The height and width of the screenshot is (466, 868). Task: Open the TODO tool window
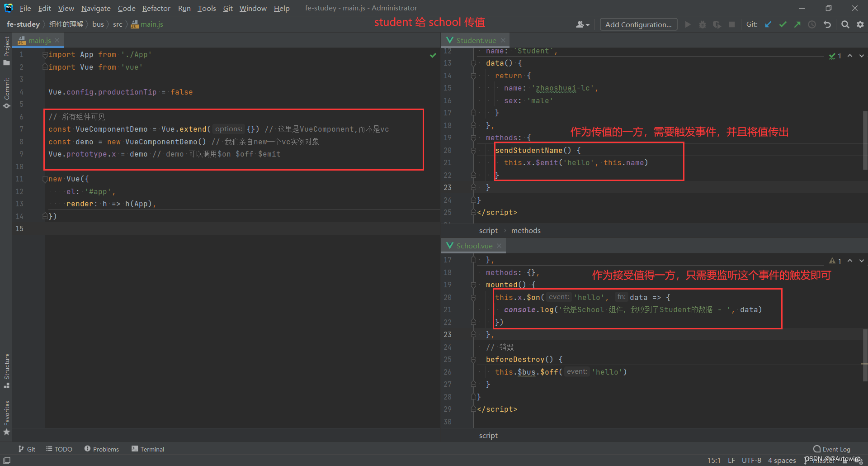59,449
